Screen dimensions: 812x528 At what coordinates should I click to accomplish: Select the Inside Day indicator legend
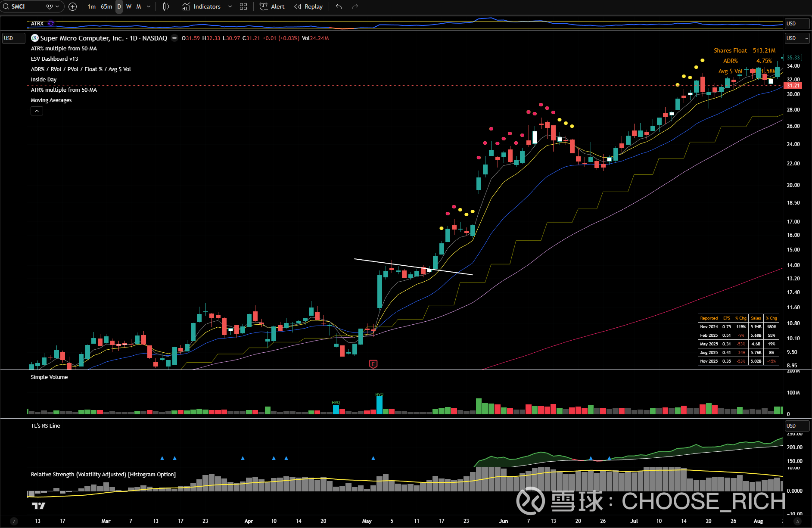(x=44, y=80)
